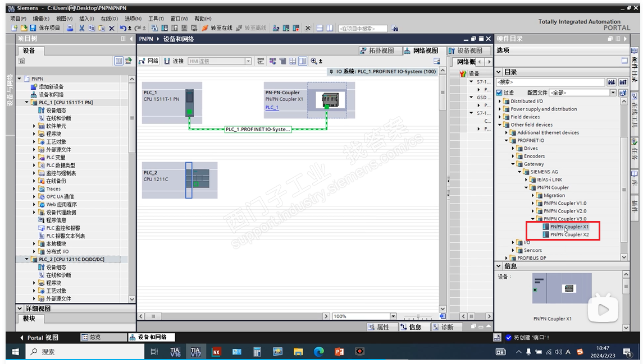Click the new project icon in toolbar
Viewport: 643px width, 364px height.
pos(15,28)
